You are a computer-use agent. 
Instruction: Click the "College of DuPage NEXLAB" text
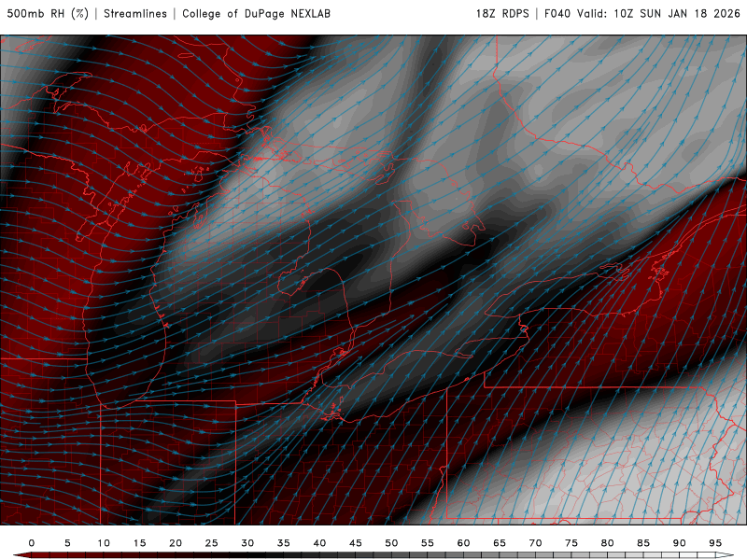click(x=256, y=13)
